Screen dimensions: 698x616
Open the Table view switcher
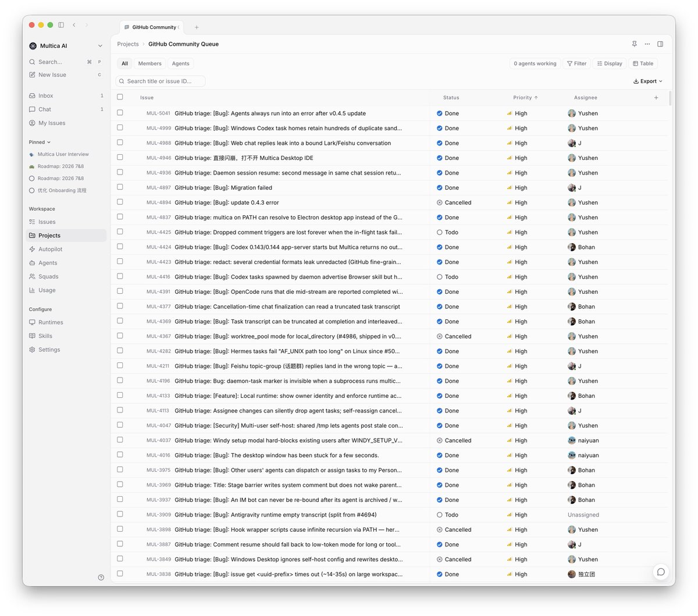[643, 63]
